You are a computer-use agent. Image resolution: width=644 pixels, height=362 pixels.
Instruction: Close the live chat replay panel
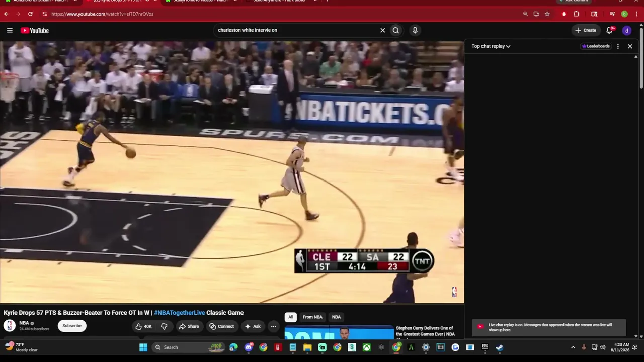click(630, 46)
